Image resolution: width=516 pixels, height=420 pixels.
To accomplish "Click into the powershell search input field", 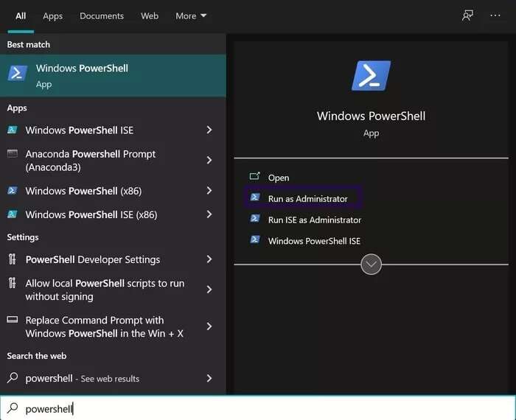I will (x=258, y=408).
